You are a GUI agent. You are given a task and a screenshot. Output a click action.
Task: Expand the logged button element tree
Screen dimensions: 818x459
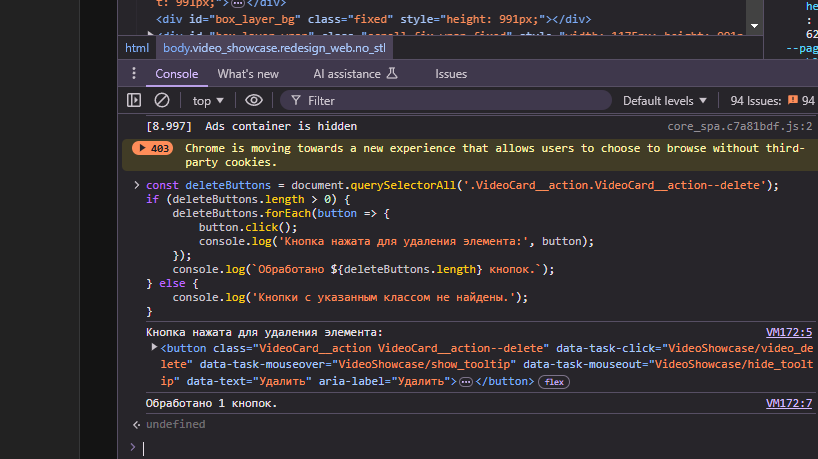click(152, 348)
